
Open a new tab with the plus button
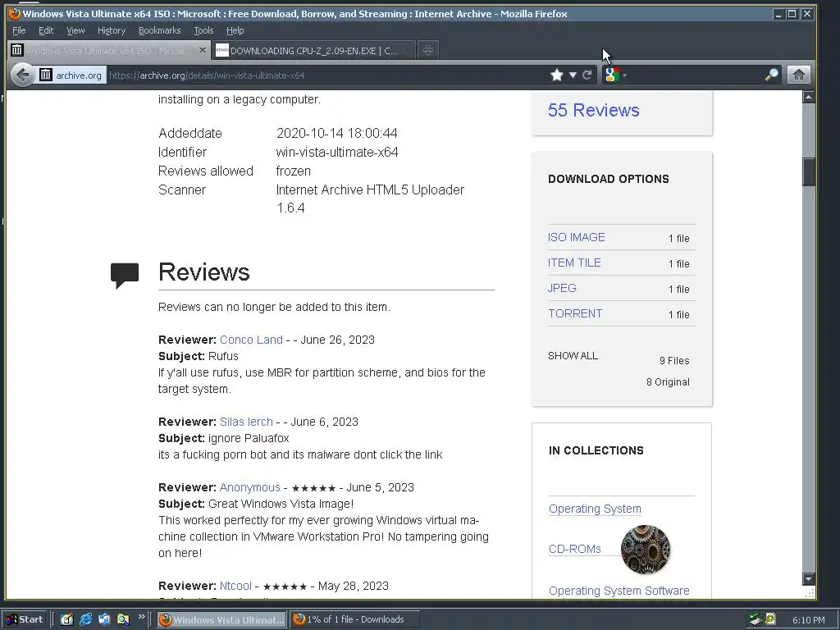pos(427,50)
